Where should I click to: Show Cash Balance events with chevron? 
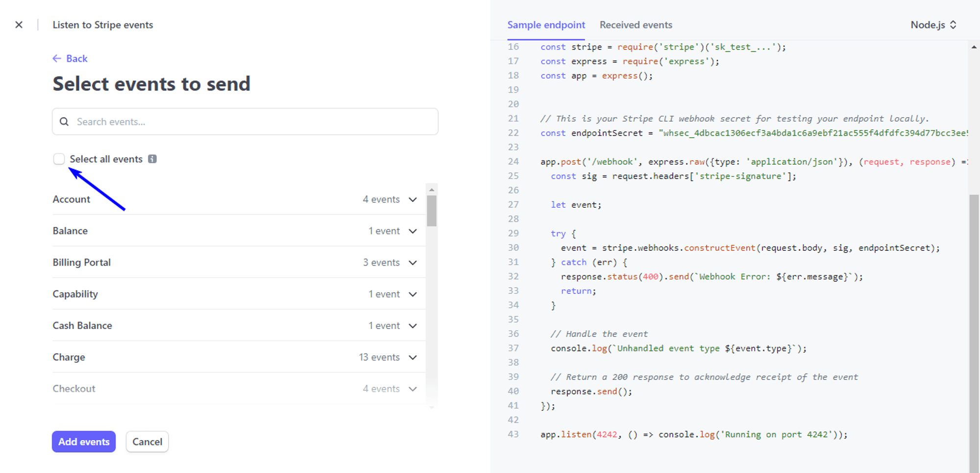413,326
